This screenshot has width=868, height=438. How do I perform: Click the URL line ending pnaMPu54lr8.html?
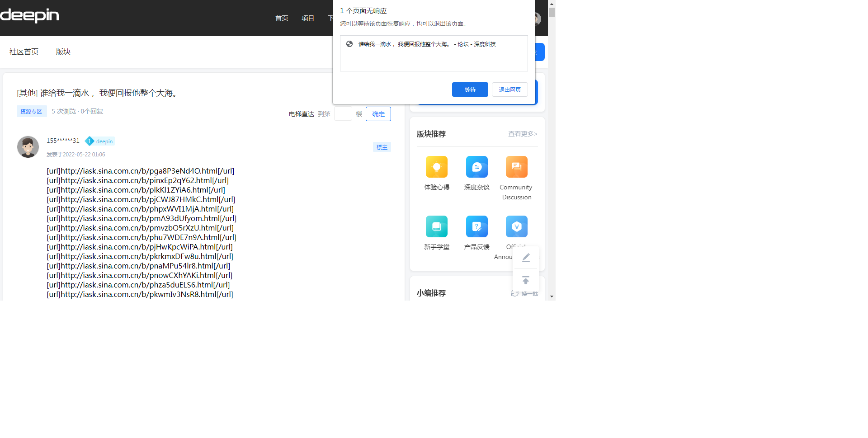pyautogui.click(x=138, y=266)
